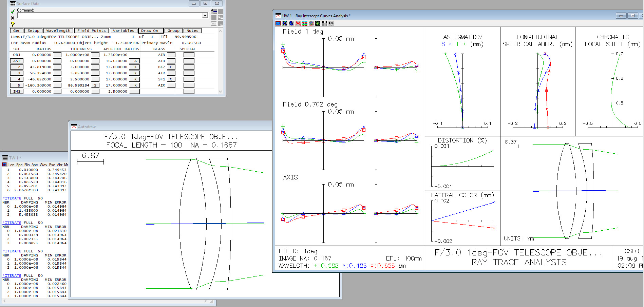Image resolution: width=644 pixels, height=307 pixels.
Task: Click the yellow question mark help icon
Action: pyautogui.click(x=13, y=24)
